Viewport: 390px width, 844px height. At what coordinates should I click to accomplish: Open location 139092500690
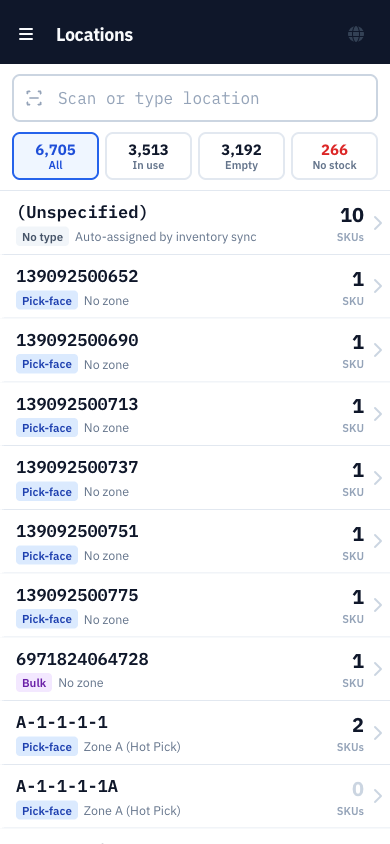click(x=195, y=350)
